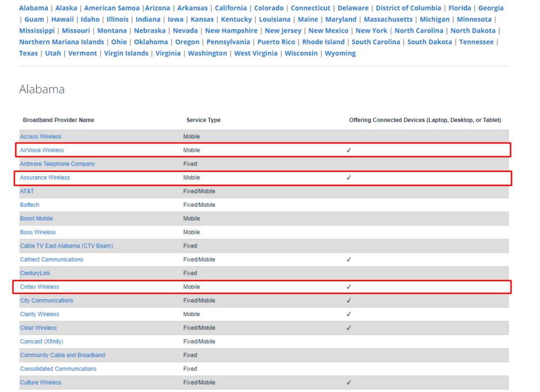Visit the Boftech provider link
The image size is (540, 392).
click(30, 205)
